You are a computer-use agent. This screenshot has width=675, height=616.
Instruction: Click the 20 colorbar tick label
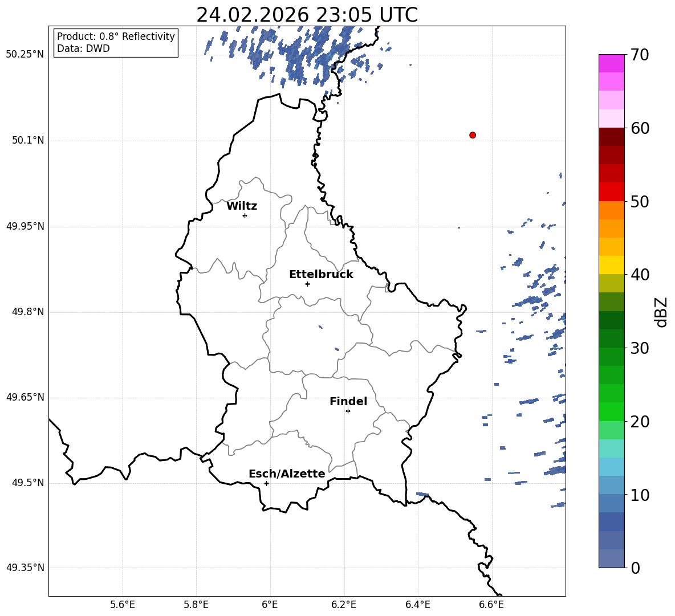[x=639, y=422]
